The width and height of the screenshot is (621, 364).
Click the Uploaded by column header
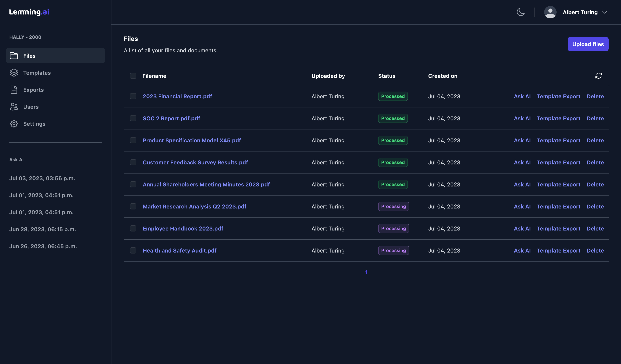pos(328,76)
